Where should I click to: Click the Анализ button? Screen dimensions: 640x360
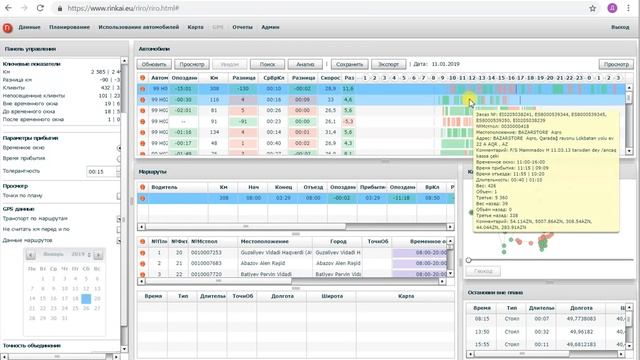point(305,64)
